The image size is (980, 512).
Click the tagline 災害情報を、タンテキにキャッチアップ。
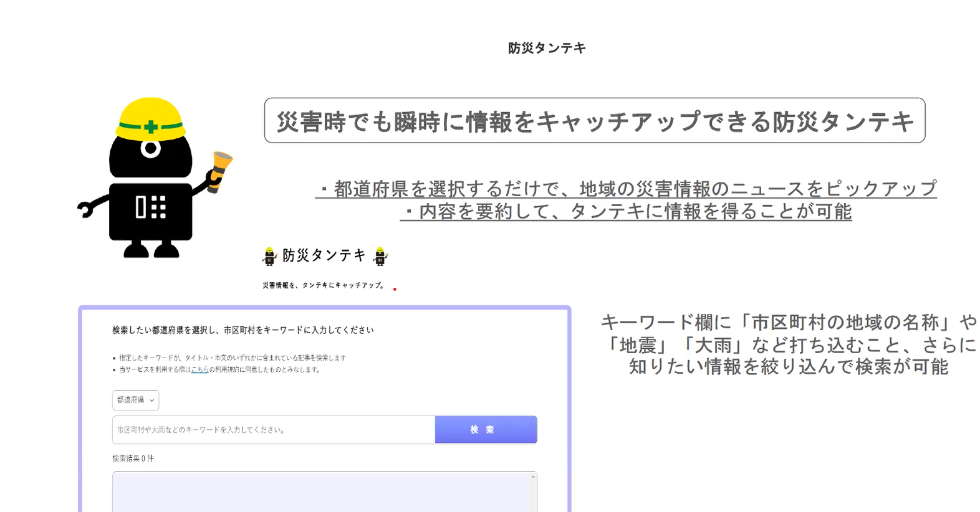coord(324,285)
